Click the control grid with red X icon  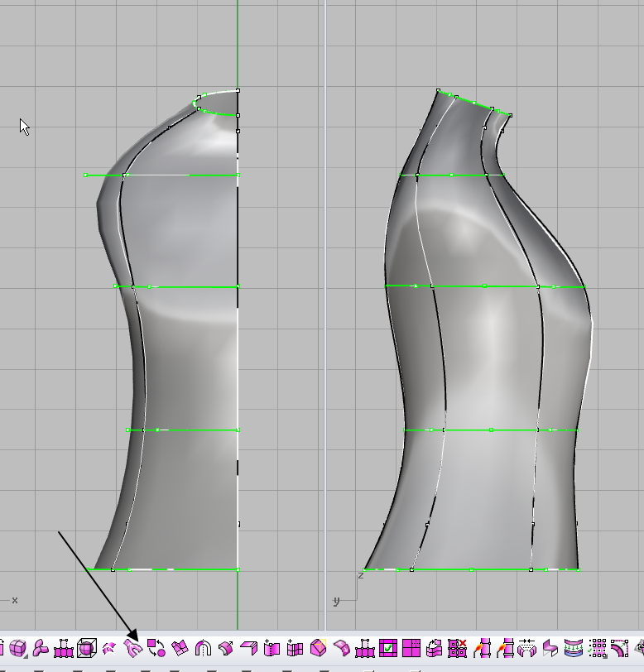(457, 648)
